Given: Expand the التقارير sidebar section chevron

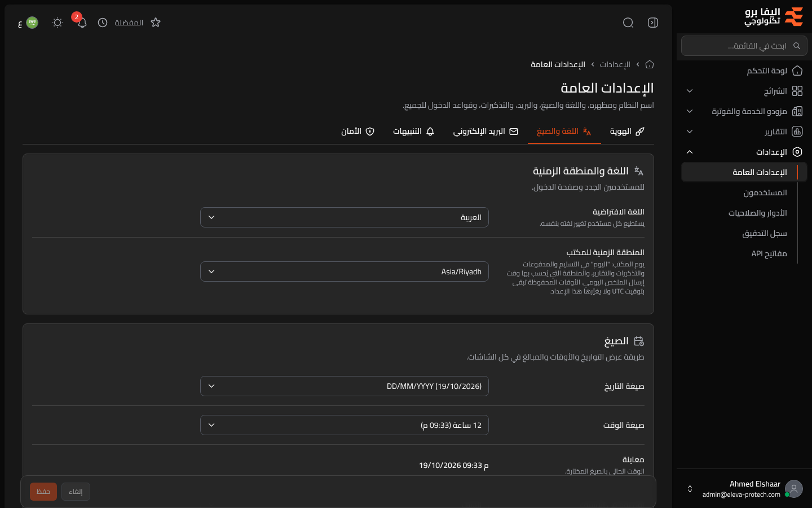Looking at the screenshot, I should [x=690, y=132].
